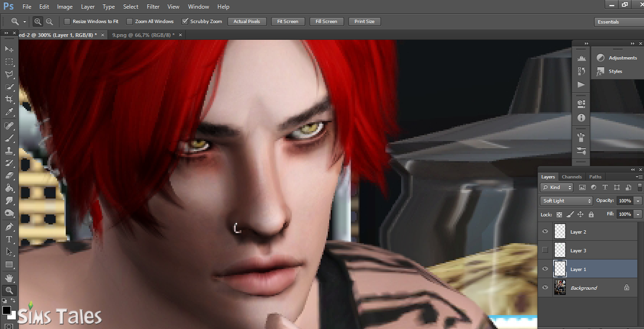Select the Brush tool
644x329 pixels.
(9, 138)
